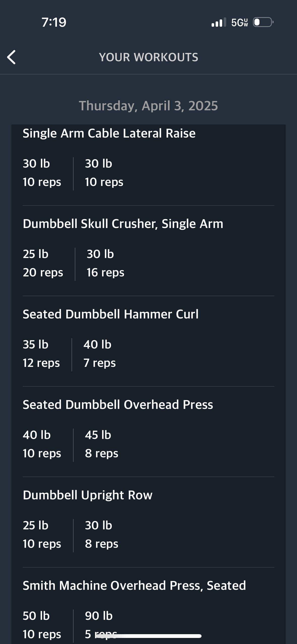
Task: Select the 45 lb 8 reps overhead press set
Action: point(102,444)
